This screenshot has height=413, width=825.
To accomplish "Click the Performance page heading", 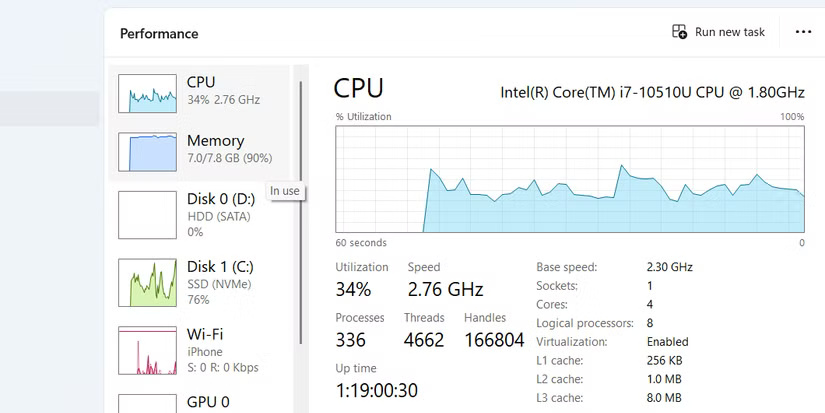I will (159, 33).
